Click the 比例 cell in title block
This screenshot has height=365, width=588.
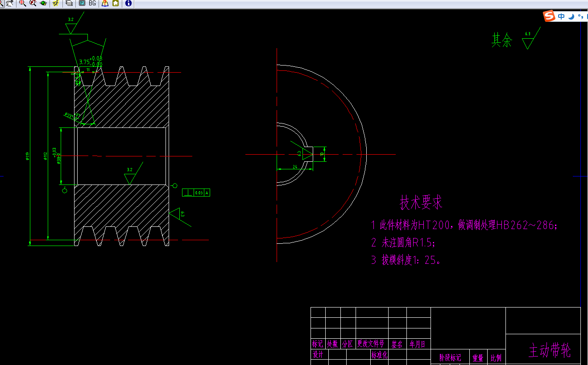496,357
